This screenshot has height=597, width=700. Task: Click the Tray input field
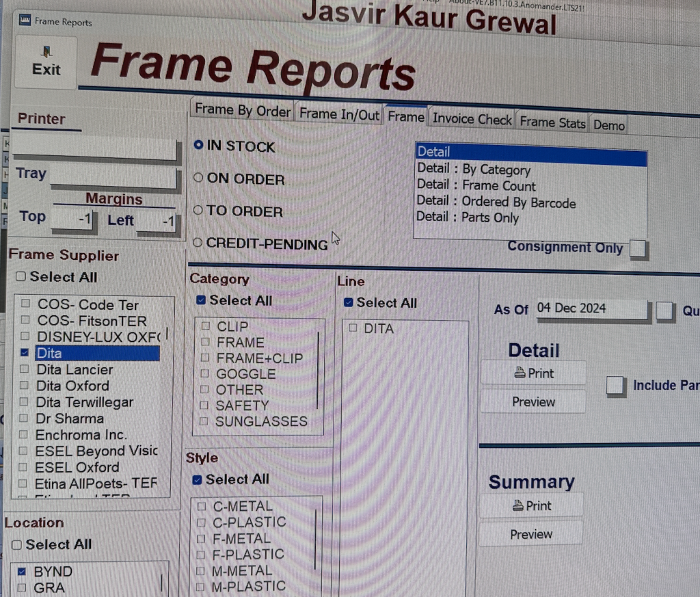pyautogui.click(x=114, y=177)
